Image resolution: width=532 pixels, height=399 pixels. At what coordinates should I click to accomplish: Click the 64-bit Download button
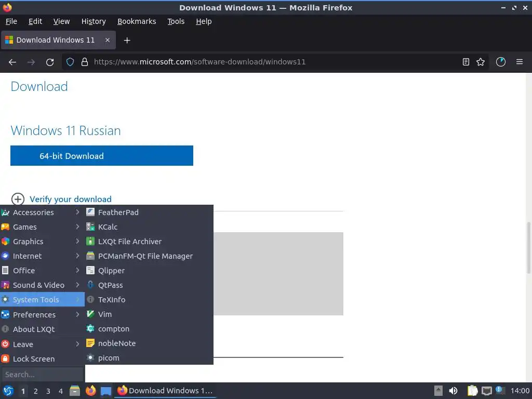102,156
